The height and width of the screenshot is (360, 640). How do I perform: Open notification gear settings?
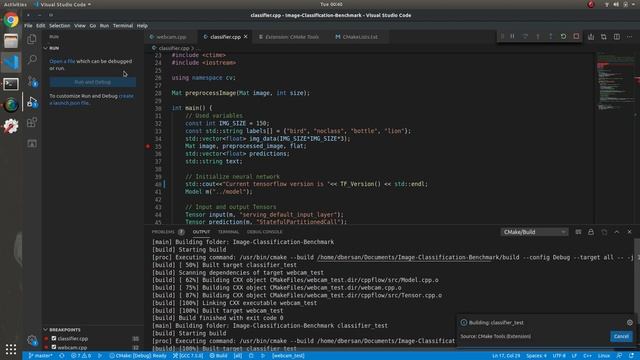[630, 322]
